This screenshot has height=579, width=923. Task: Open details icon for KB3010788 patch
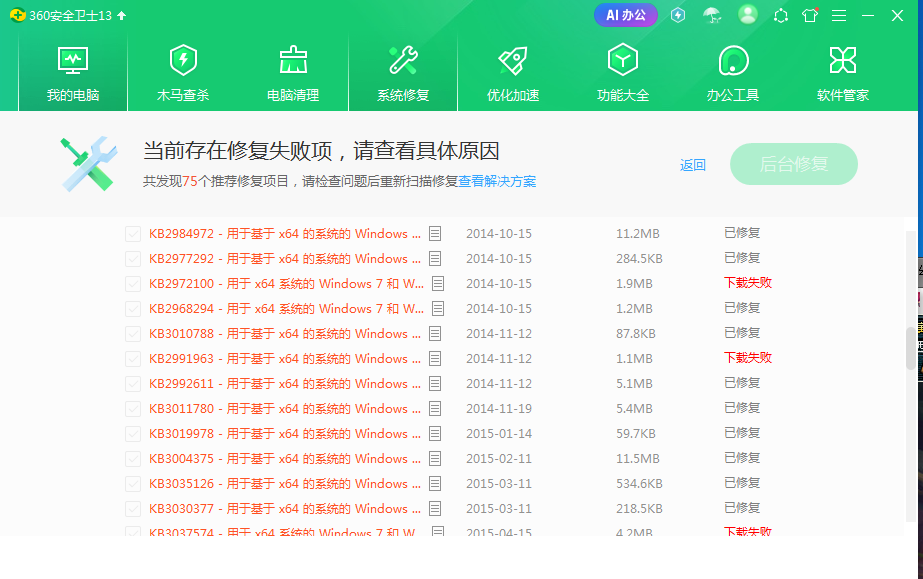click(x=435, y=334)
